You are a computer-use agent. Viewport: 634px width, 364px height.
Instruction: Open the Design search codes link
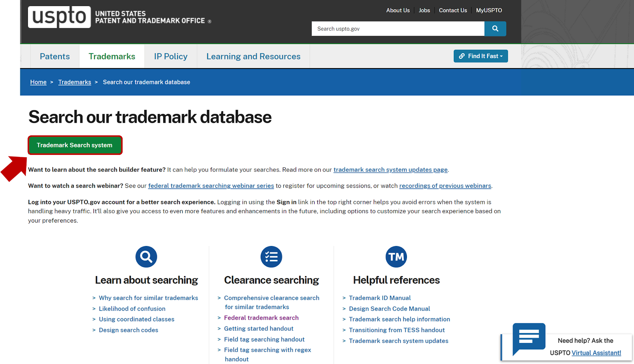click(x=128, y=330)
